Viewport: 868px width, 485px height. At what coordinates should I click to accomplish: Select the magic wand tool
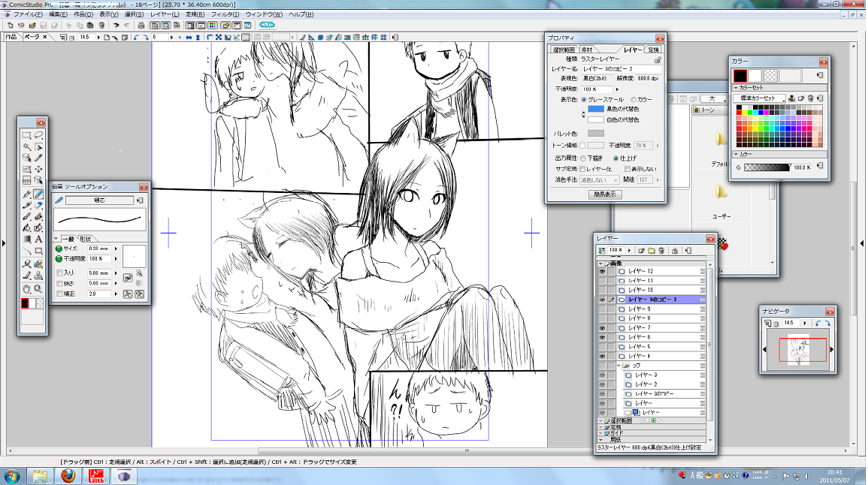point(26,146)
